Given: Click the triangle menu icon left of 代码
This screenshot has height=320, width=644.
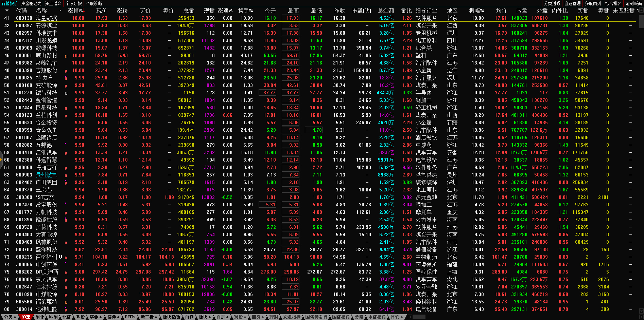Looking at the screenshot, I should [x=7, y=11].
